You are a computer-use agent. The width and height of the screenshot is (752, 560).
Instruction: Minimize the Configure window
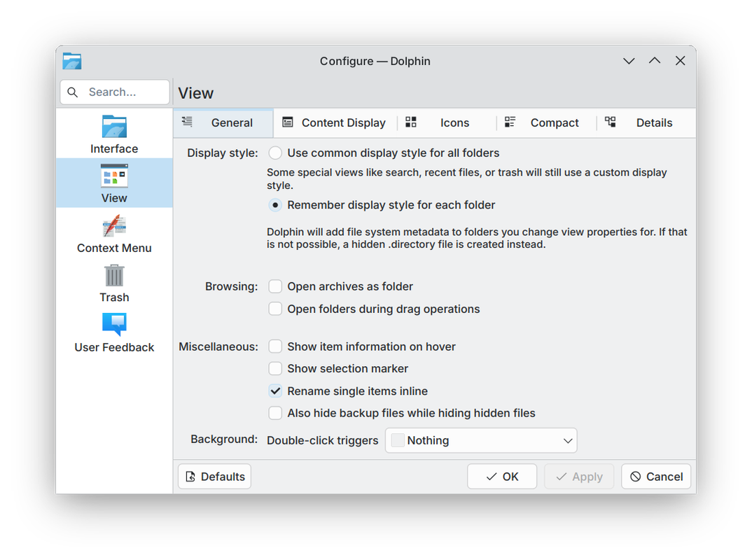click(629, 61)
